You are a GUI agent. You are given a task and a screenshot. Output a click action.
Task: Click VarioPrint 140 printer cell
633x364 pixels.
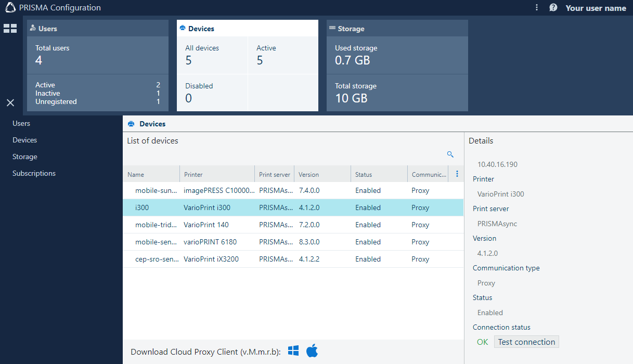pos(206,225)
